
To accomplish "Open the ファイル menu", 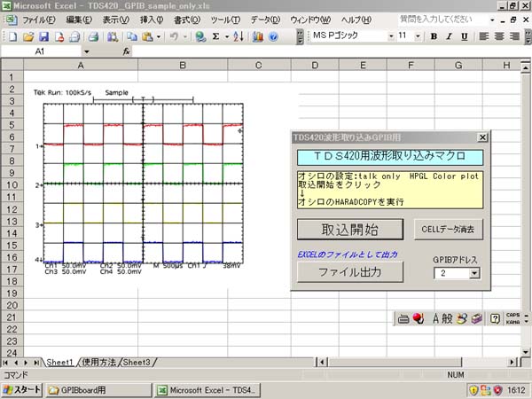I will [x=39, y=20].
